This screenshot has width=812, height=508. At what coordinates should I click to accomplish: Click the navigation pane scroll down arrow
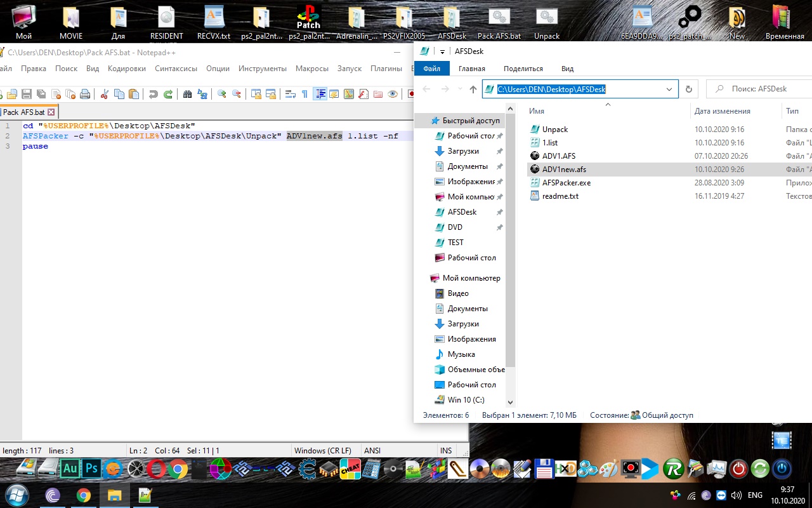(510, 402)
